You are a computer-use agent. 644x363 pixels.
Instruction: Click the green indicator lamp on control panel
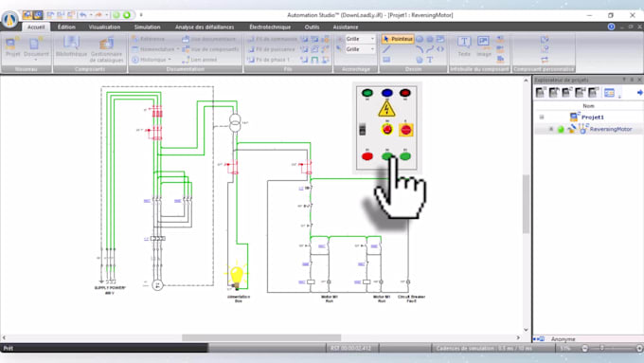[x=367, y=93]
